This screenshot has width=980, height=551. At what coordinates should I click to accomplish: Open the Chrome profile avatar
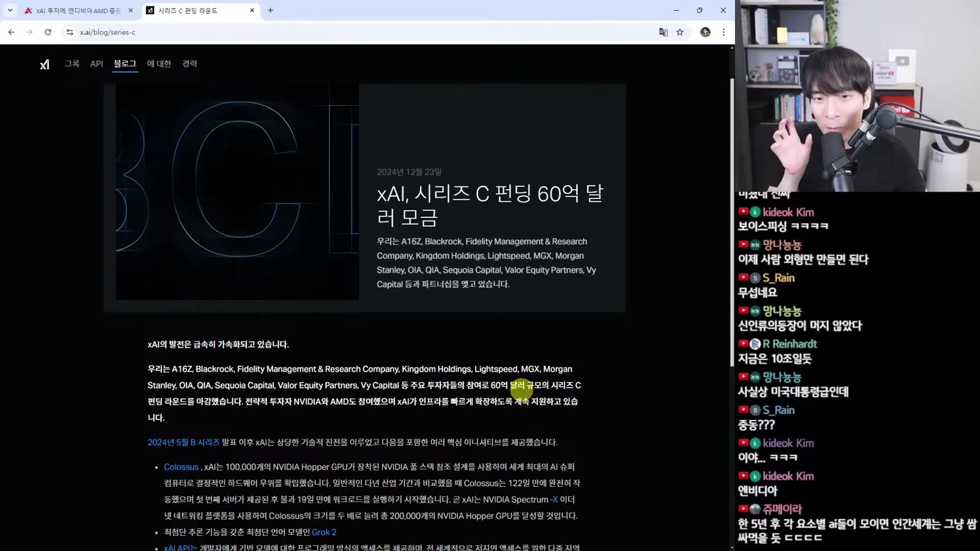point(705,32)
